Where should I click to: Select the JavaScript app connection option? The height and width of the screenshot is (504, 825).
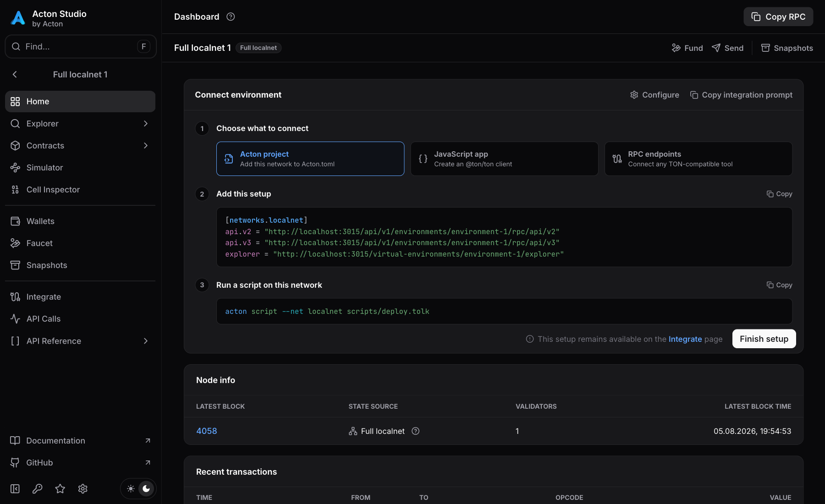pyautogui.click(x=504, y=159)
